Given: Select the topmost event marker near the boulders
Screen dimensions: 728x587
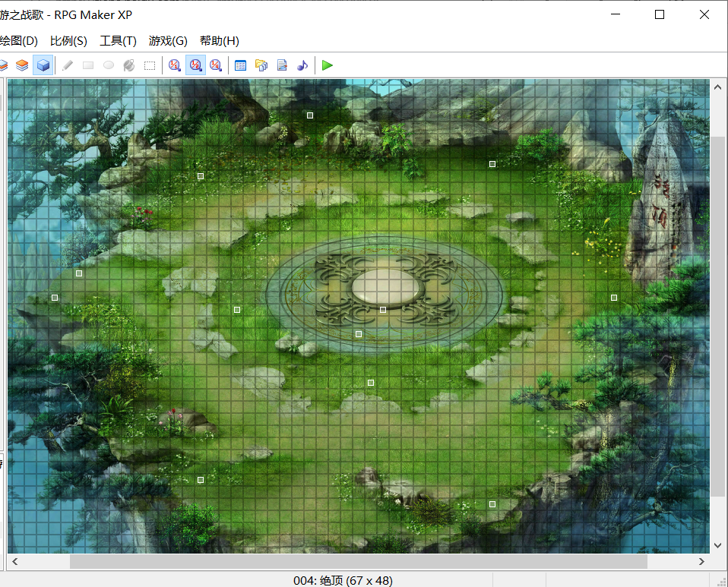Looking at the screenshot, I should click(310, 115).
